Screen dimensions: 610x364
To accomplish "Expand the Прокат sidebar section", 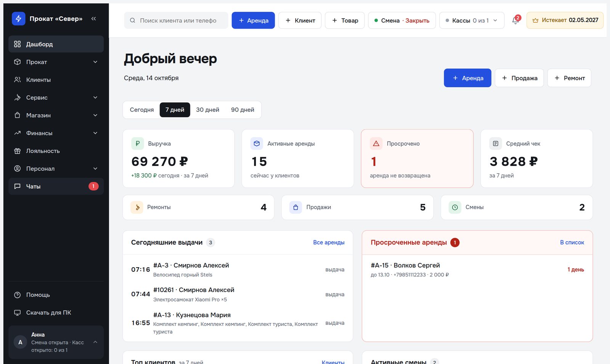I will click(x=56, y=62).
